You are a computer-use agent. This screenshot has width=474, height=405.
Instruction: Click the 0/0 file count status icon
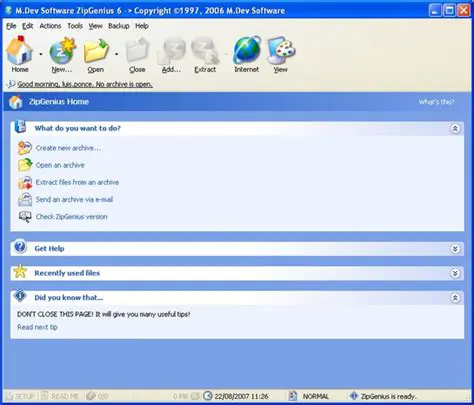[x=91, y=396]
